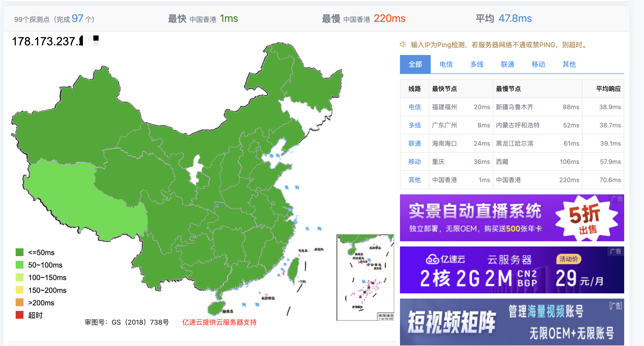Select the 全部 tab
Screen dimensions: 644x346
(x=415, y=64)
